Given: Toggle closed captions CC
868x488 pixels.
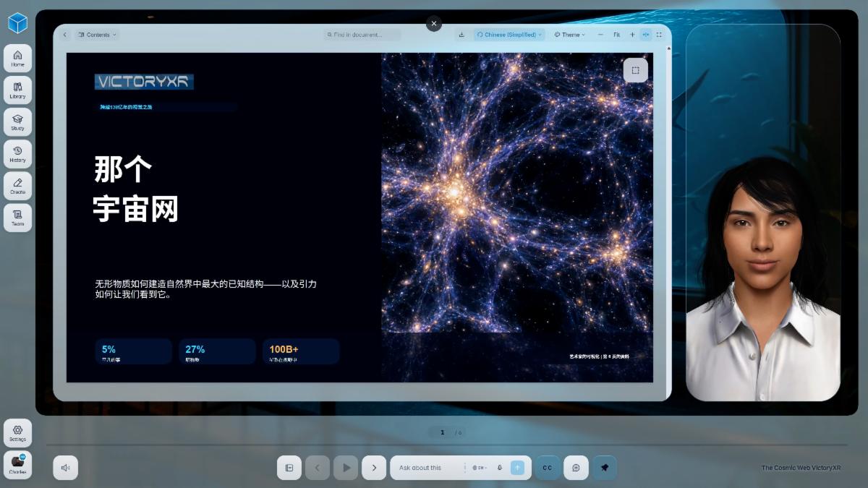Looking at the screenshot, I should (548, 468).
